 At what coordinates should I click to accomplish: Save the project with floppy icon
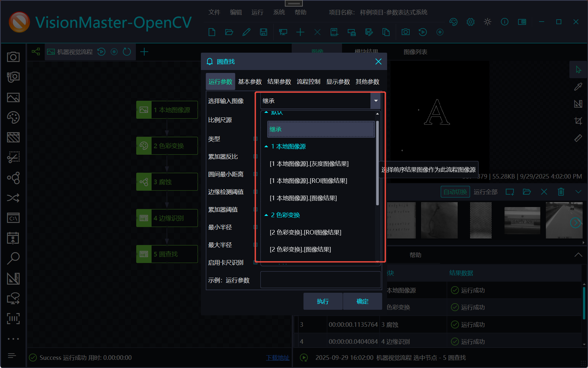click(x=263, y=32)
